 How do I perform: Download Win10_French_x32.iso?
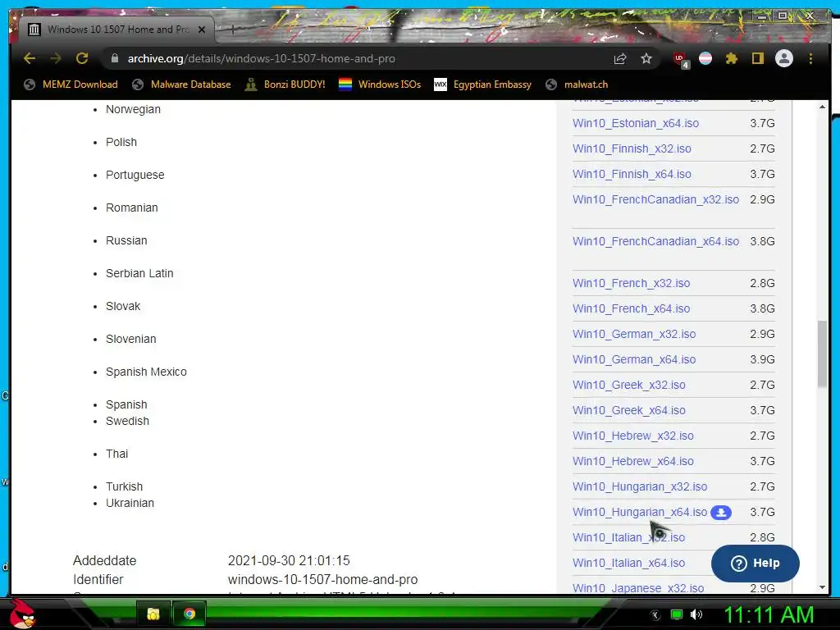point(631,283)
